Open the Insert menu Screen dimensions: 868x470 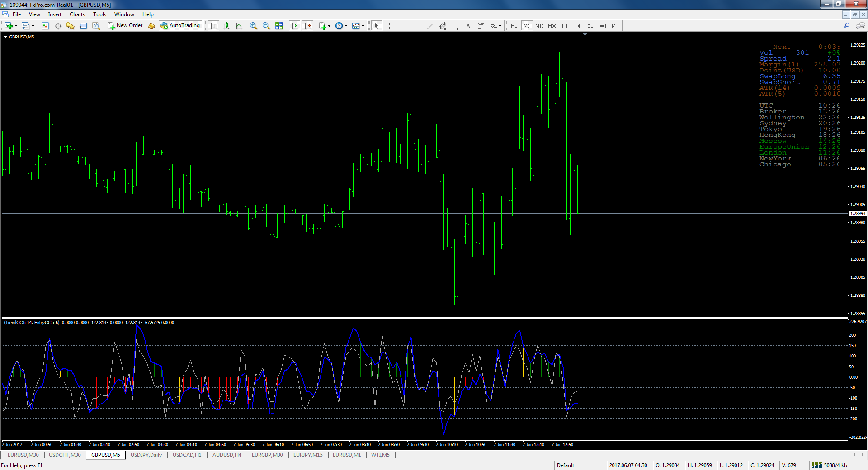pyautogui.click(x=55, y=14)
